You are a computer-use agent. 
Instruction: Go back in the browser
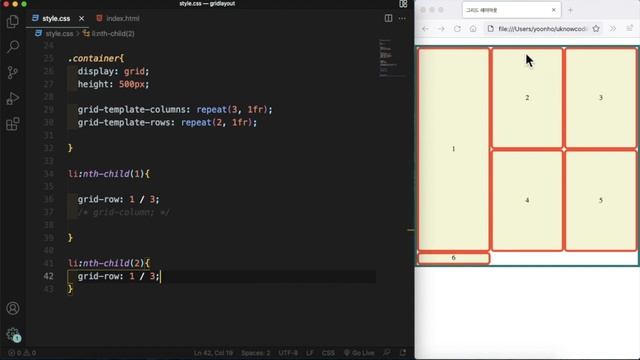tap(425, 29)
